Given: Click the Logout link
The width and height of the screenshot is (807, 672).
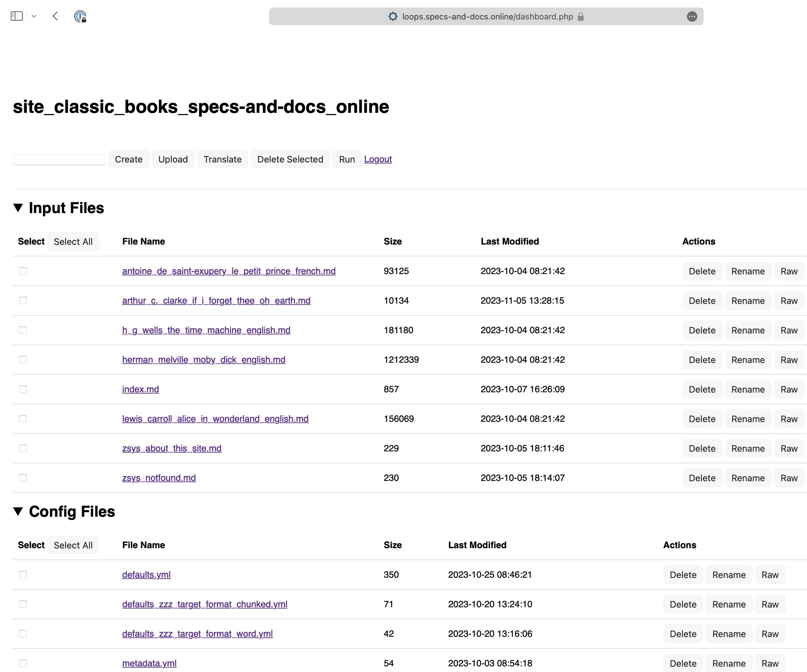Looking at the screenshot, I should 378,159.
